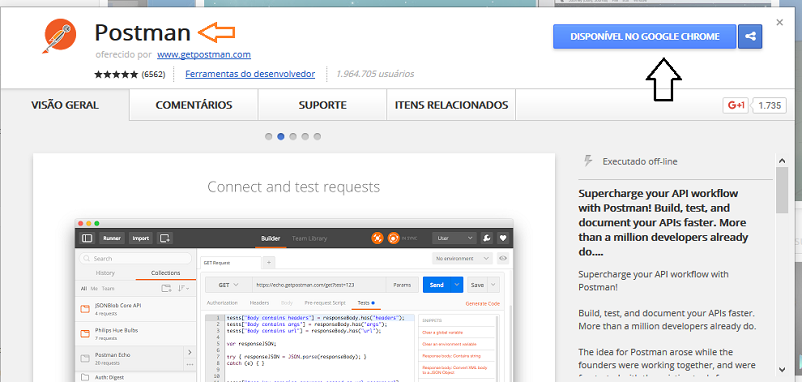Select the fifth carousel dot
The image size is (802, 382).
(x=318, y=137)
